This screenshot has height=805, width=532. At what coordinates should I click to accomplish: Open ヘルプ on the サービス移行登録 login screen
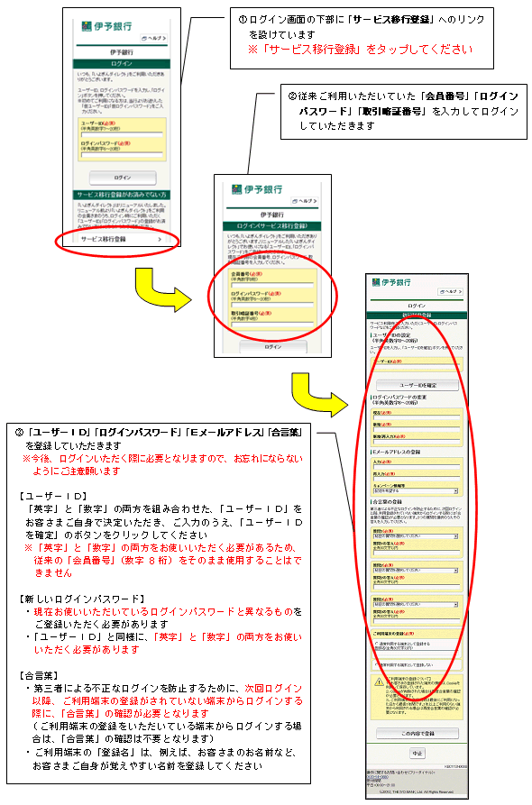point(305,201)
